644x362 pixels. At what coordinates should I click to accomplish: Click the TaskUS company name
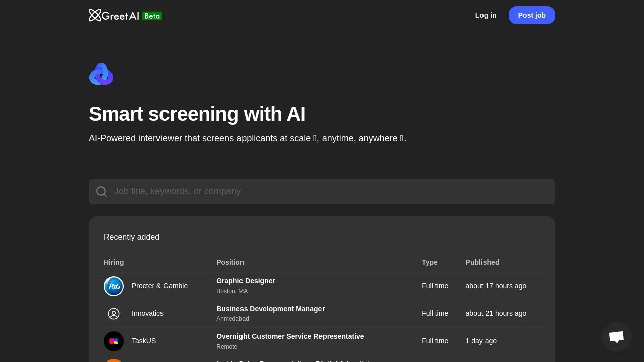click(144, 341)
